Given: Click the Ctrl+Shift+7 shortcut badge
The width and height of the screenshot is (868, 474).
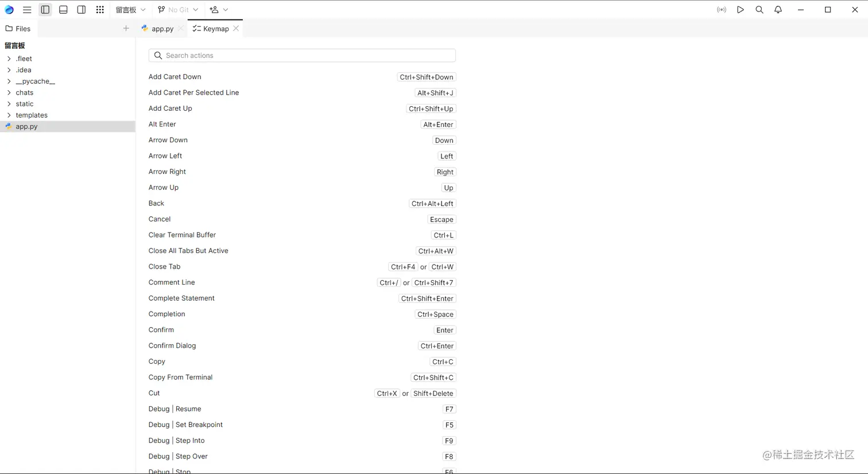Looking at the screenshot, I should pyautogui.click(x=434, y=283).
